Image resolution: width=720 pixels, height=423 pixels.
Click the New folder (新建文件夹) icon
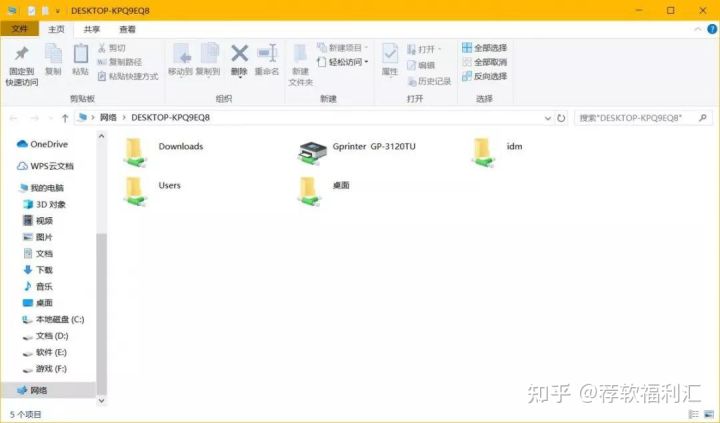coord(300,54)
